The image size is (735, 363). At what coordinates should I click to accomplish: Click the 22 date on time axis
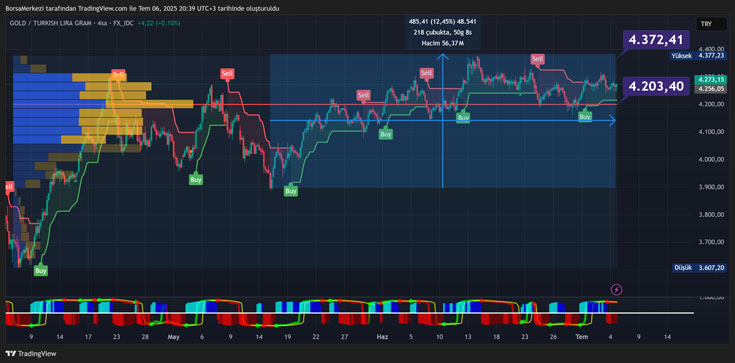[316, 336]
